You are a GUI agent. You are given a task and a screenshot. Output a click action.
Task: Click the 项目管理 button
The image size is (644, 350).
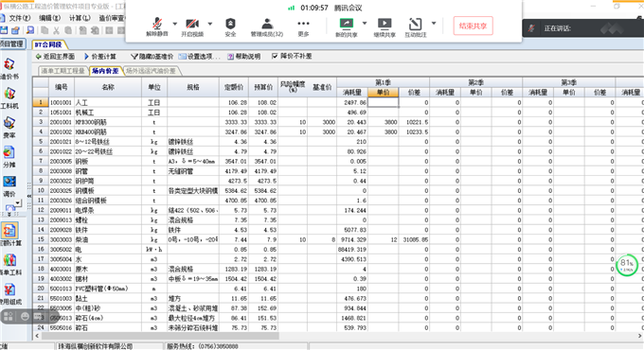[12, 44]
